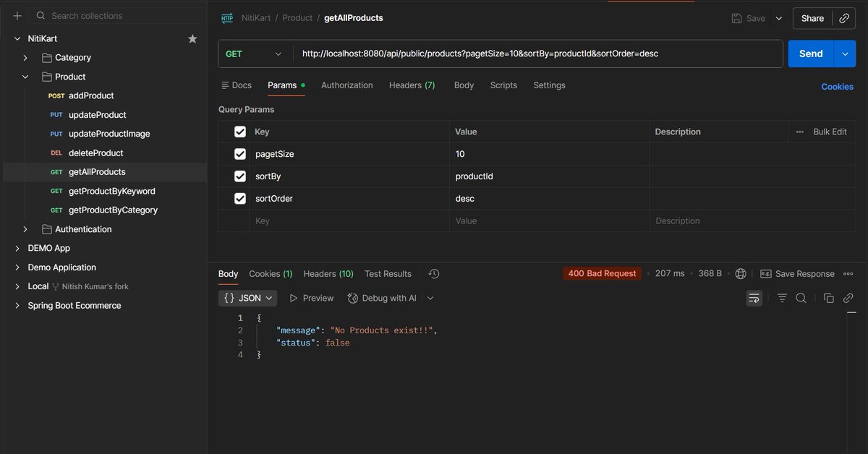Open the Save options dropdown arrow
This screenshot has height=454, width=868.
coord(779,18)
